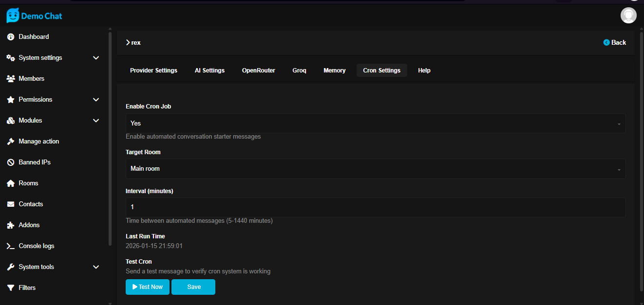Open the user avatar in top right
Image resolution: width=644 pixels, height=305 pixels.
click(628, 16)
